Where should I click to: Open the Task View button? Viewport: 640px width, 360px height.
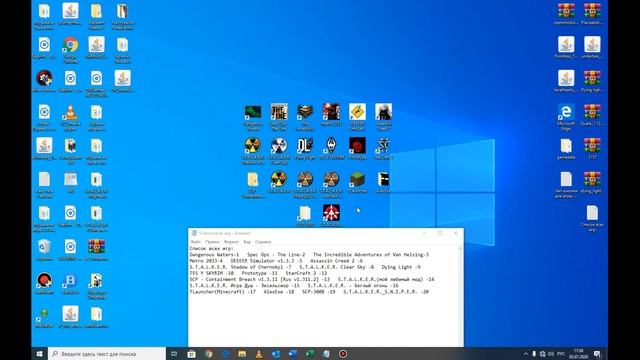[174, 354]
